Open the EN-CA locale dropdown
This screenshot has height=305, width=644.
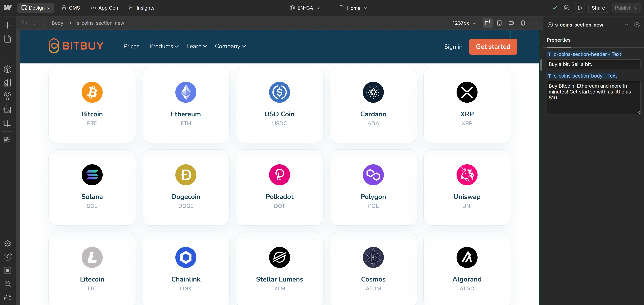[305, 8]
